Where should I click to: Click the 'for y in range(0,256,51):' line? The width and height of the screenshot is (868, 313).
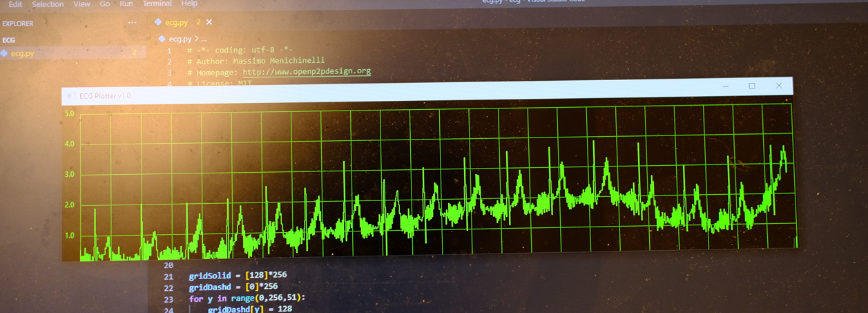point(247,298)
